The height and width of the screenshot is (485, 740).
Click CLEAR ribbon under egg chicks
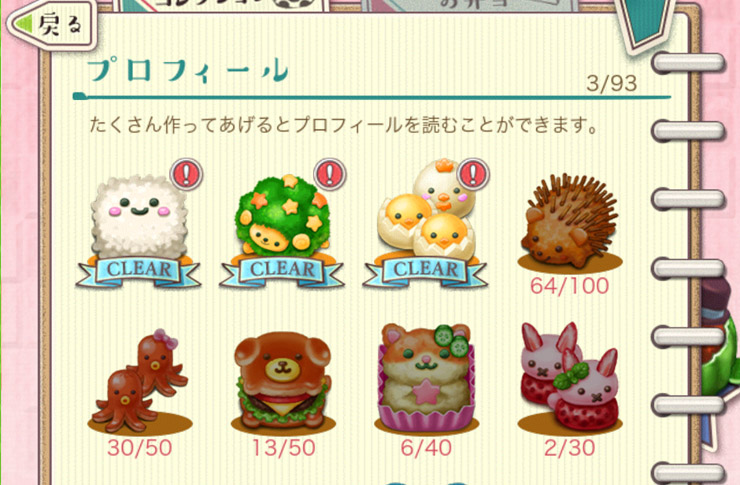426,272
